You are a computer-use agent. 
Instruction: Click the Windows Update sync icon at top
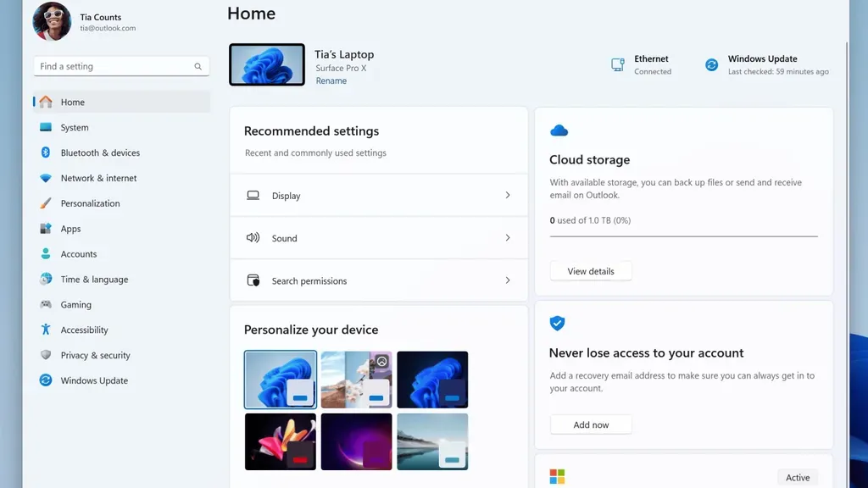[x=711, y=64]
